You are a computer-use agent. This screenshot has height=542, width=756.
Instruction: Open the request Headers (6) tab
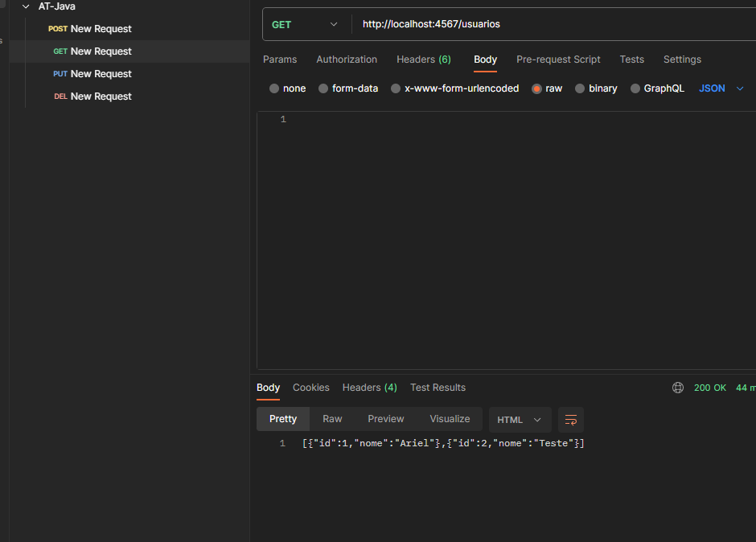(424, 60)
